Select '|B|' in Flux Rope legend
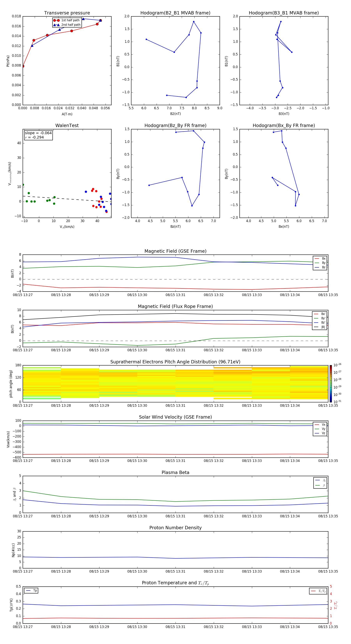 point(320,327)
